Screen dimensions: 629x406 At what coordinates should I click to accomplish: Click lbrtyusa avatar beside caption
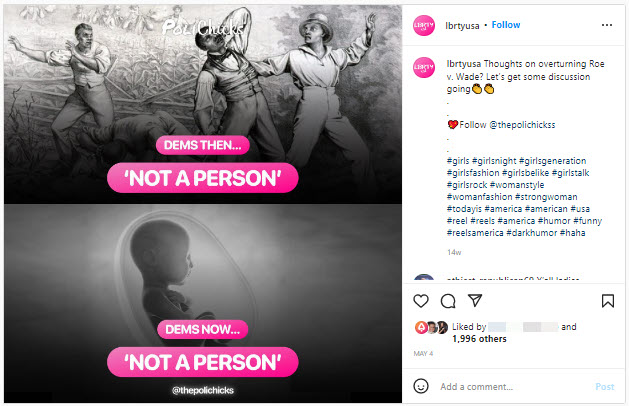point(424,67)
